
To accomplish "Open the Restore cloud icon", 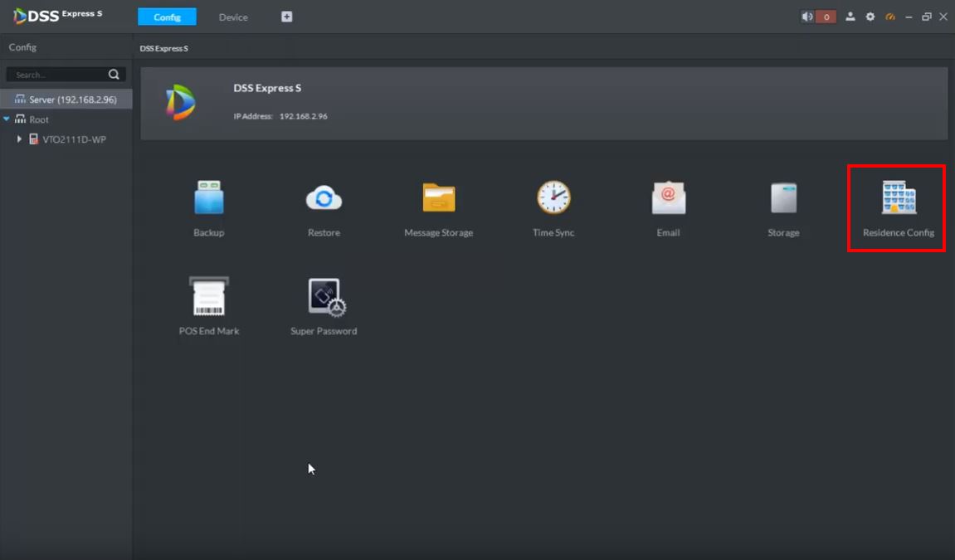I will (324, 197).
